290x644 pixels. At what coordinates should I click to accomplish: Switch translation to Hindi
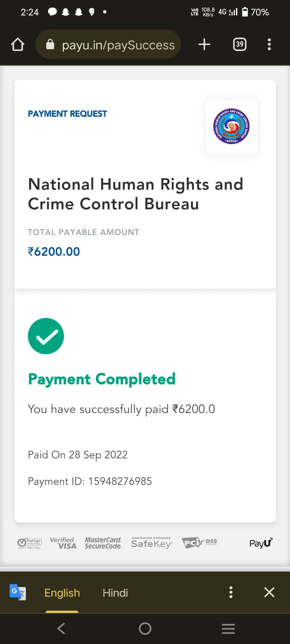coord(115,593)
